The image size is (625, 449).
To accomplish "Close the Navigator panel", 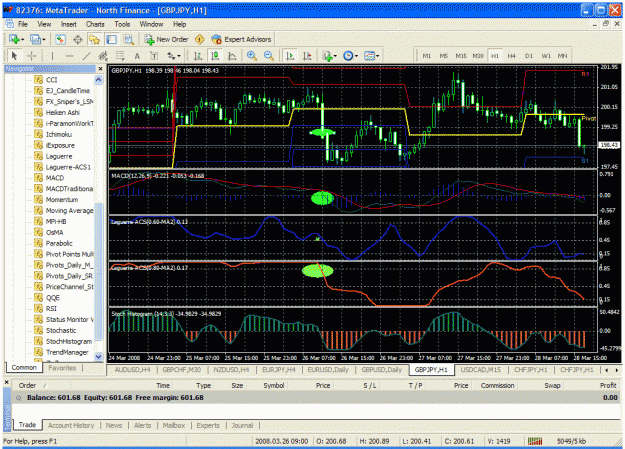I will point(100,69).
